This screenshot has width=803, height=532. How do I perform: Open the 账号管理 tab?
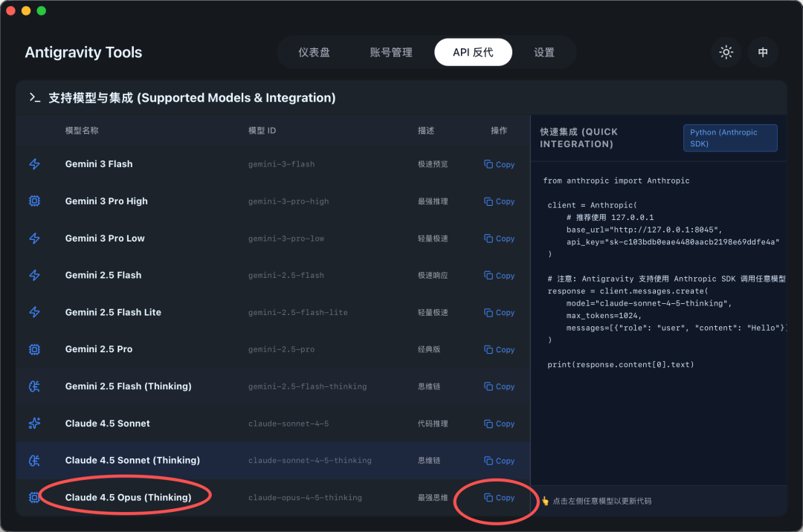390,52
